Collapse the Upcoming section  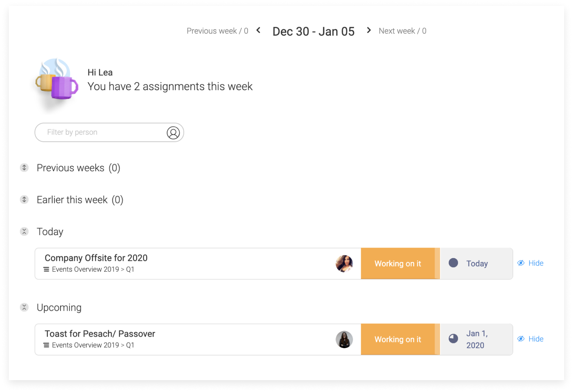pyautogui.click(x=24, y=307)
